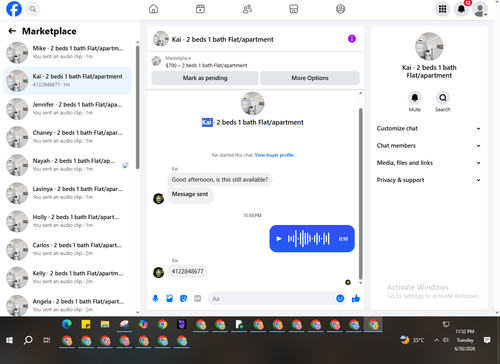The image size is (500, 364).
Task: Choose a GIF icon
Action: click(x=198, y=298)
